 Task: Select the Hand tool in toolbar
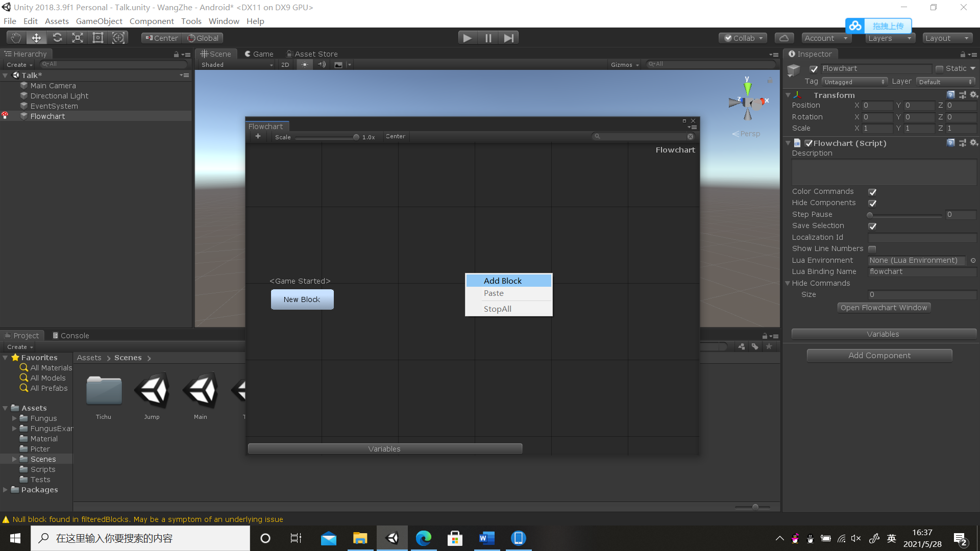coord(16,38)
